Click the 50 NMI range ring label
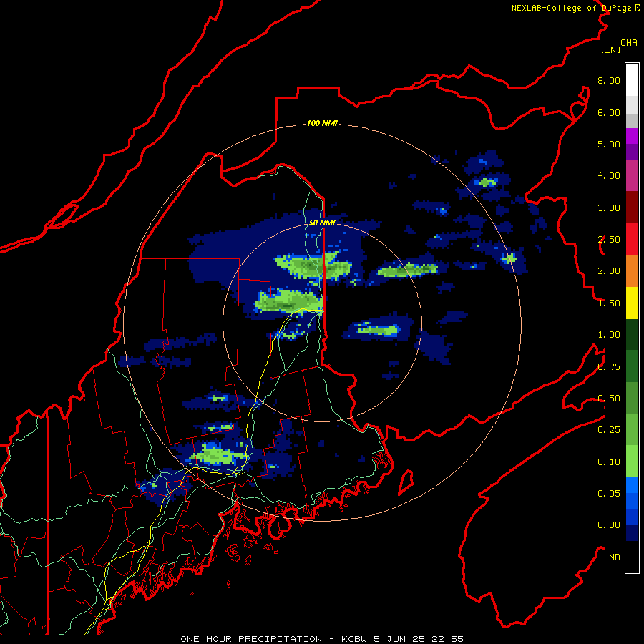 [322, 223]
